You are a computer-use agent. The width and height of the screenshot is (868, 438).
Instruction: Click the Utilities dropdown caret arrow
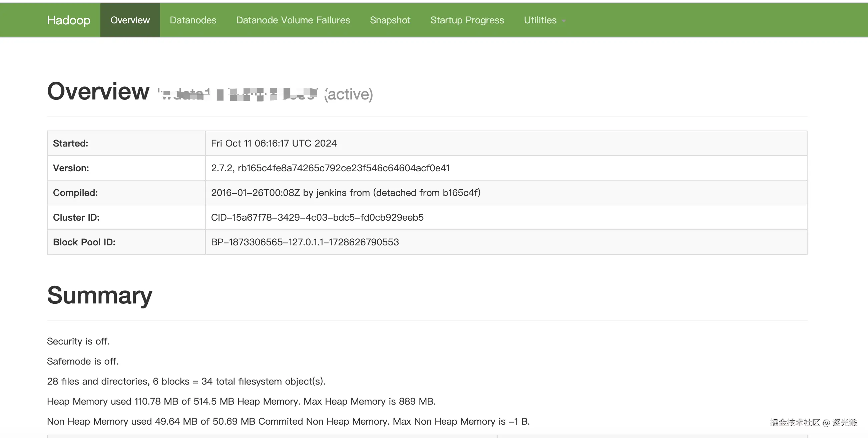pos(564,21)
